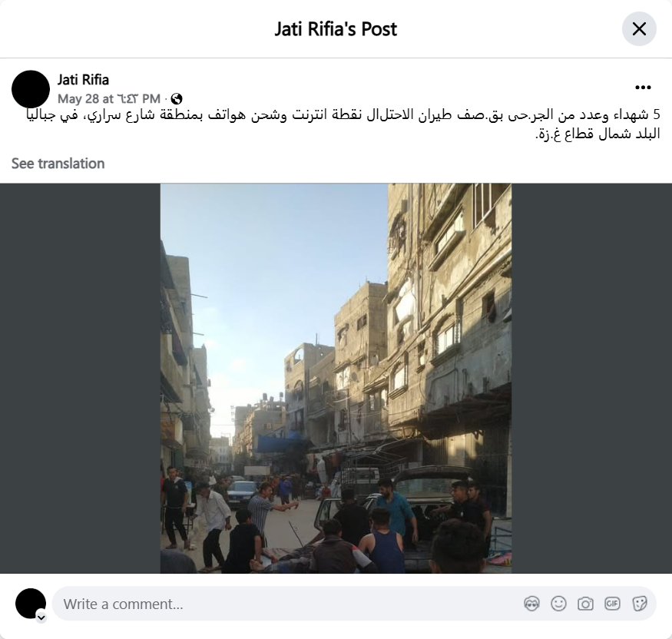Open the street photo in the post
Image resolution: width=672 pixels, height=639 pixels.
(336, 379)
